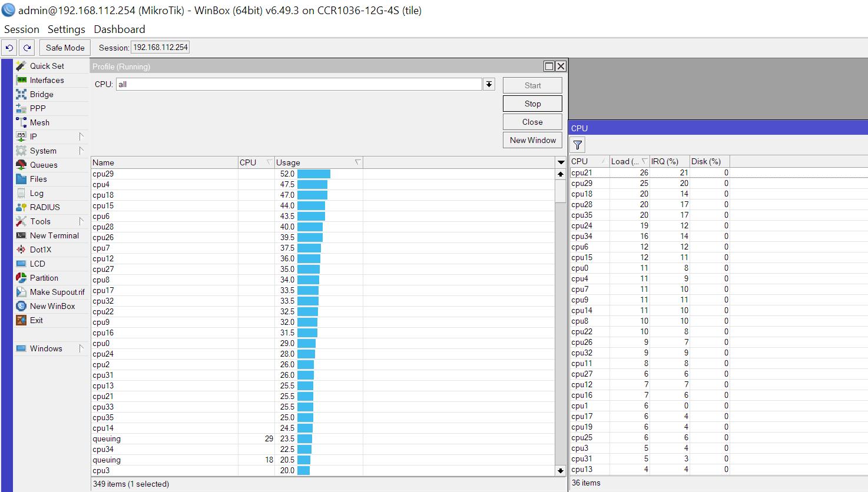The height and width of the screenshot is (492, 868).
Task: Select the Bridge sidebar icon
Action: click(x=21, y=94)
